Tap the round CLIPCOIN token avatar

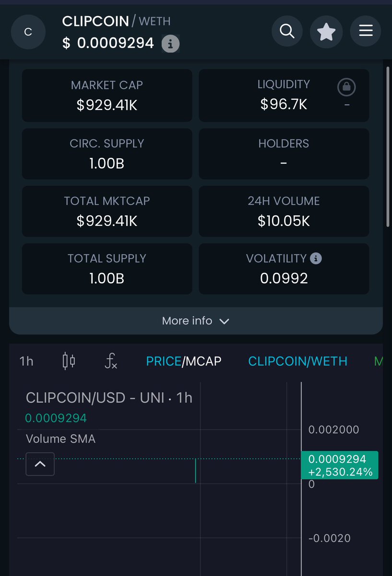pos(28,32)
